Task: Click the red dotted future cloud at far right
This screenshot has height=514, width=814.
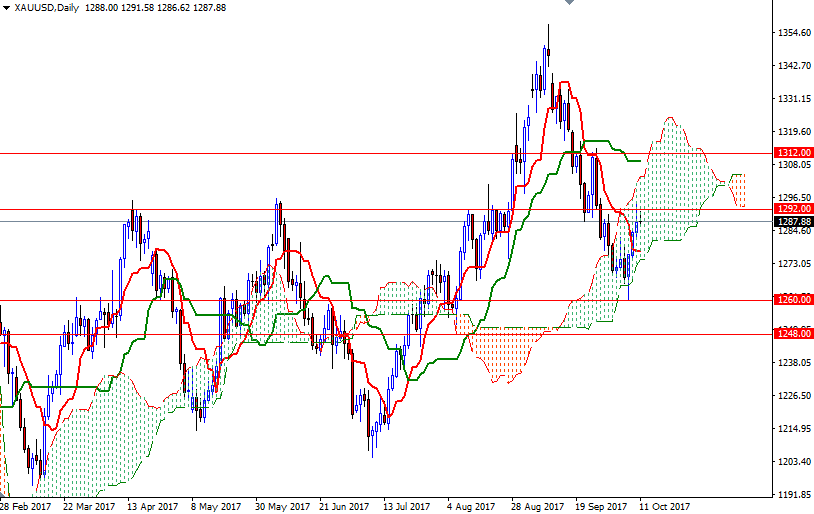Action: tap(737, 191)
